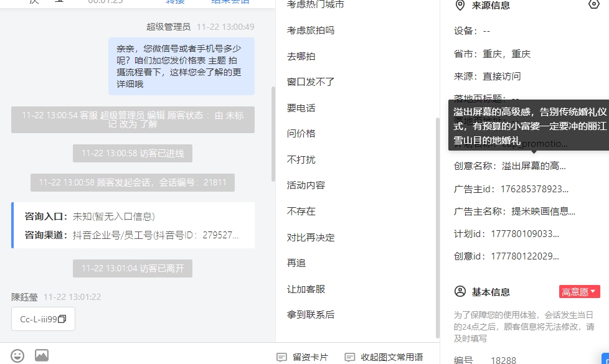Click the 访客已离开 system notice
This screenshot has width=609, height=364.
tap(133, 269)
